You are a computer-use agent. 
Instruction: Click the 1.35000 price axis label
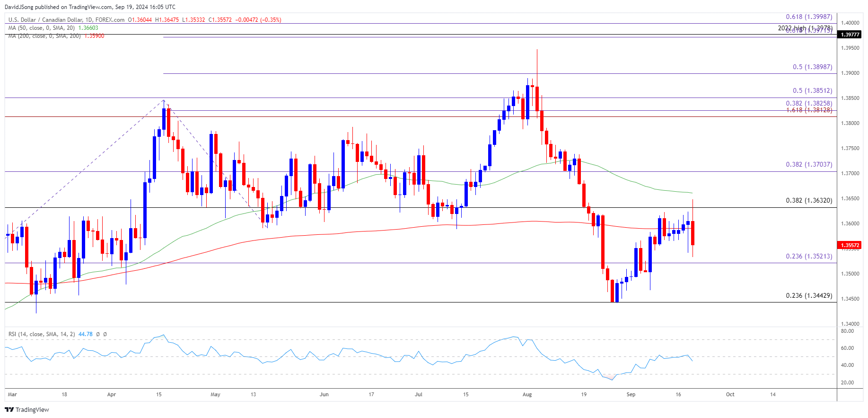coord(850,274)
